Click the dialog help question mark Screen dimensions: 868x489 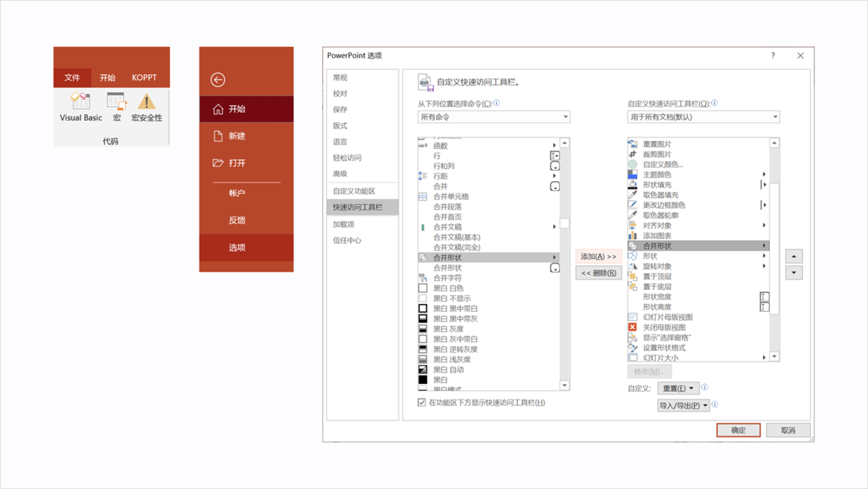(x=773, y=56)
